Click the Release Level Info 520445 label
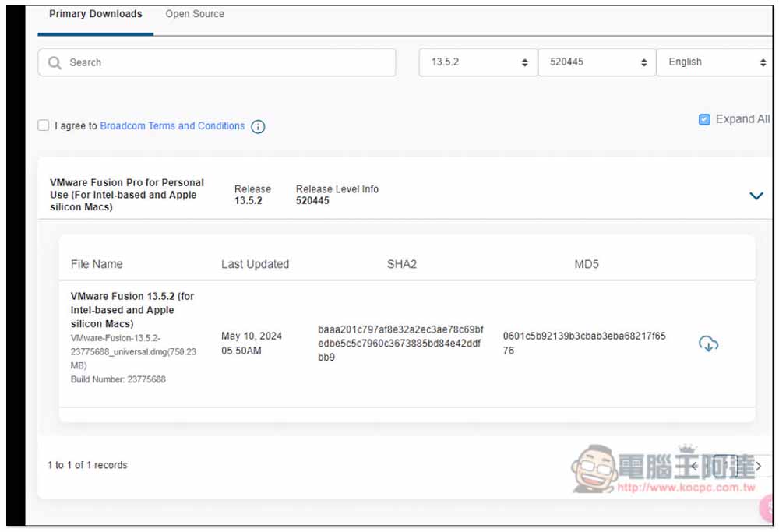This screenshot has height=532, width=779. [337, 195]
